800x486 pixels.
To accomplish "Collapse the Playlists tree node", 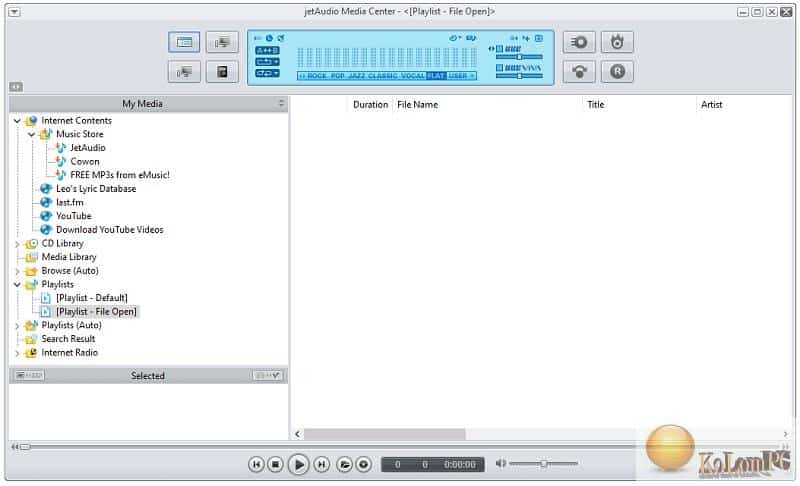I will 17,285.
